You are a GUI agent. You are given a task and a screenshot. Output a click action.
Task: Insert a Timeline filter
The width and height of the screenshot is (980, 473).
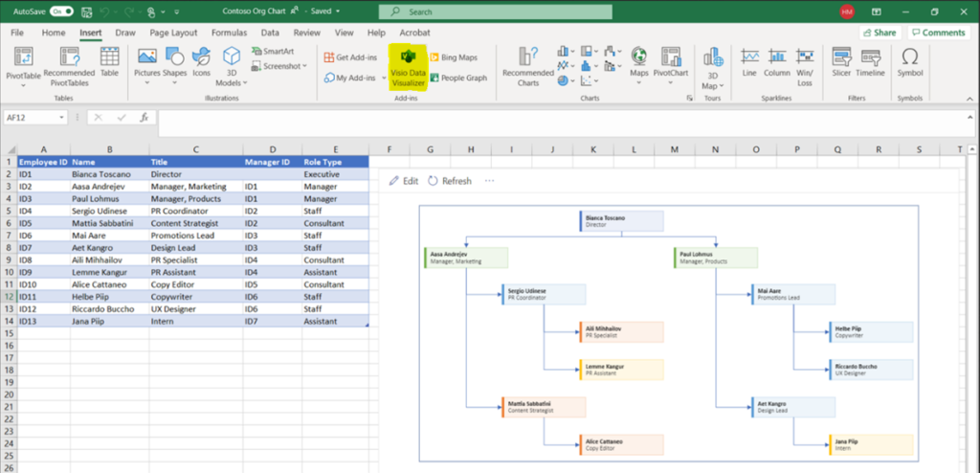pyautogui.click(x=870, y=63)
